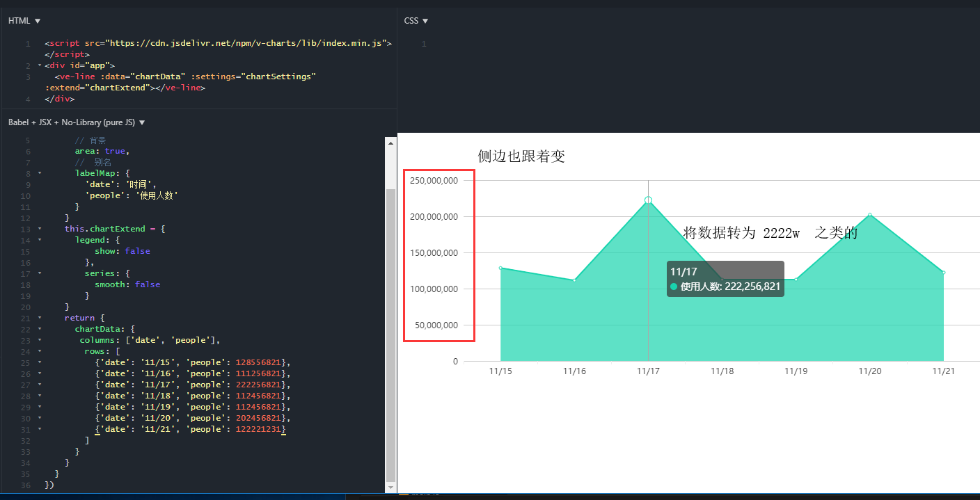Image resolution: width=980 pixels, height=500 pixels.
Task: Collapse the series settings block
Action: (x=38, y=273)
